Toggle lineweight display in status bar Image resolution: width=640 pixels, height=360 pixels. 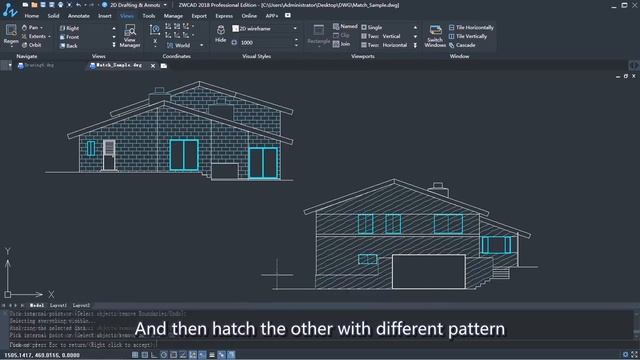(212, 355)
